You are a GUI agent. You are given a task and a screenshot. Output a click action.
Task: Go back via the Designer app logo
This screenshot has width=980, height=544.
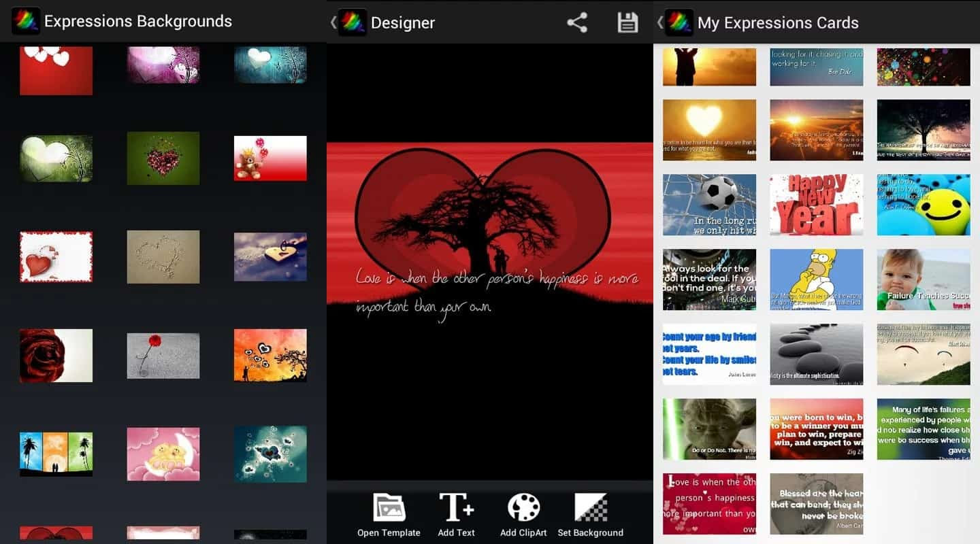tap(352, 22)
